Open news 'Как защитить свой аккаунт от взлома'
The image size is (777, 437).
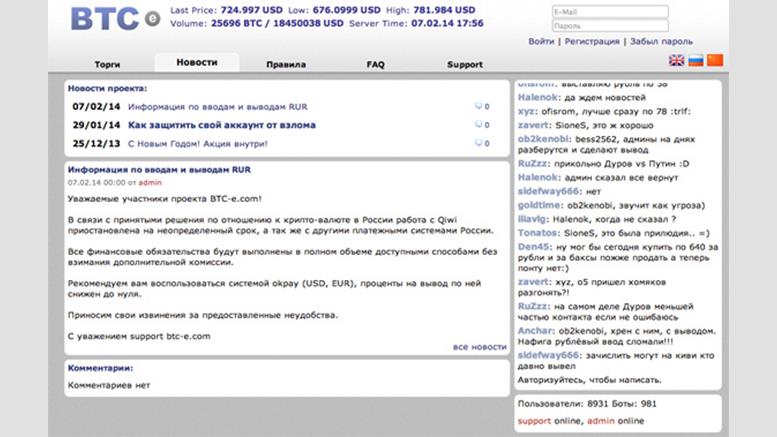[x=222, y=126]
